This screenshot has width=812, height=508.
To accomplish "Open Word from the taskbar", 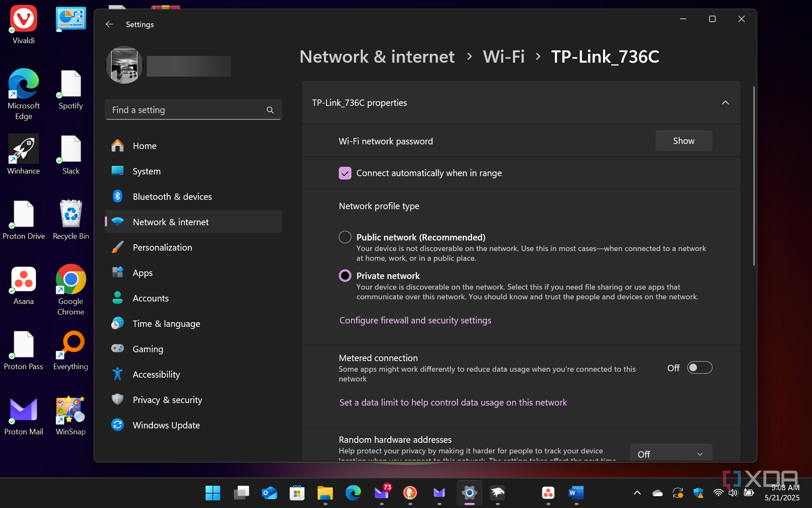I will pyautogui.click(x=576, y=493).
